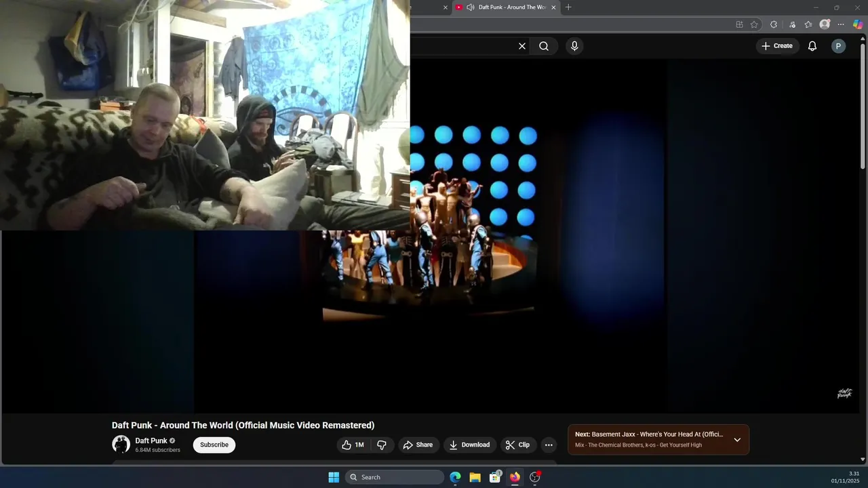868x488 pixels.
Task: Open Edge settings and more menu
Action: (x=841, y=24)
